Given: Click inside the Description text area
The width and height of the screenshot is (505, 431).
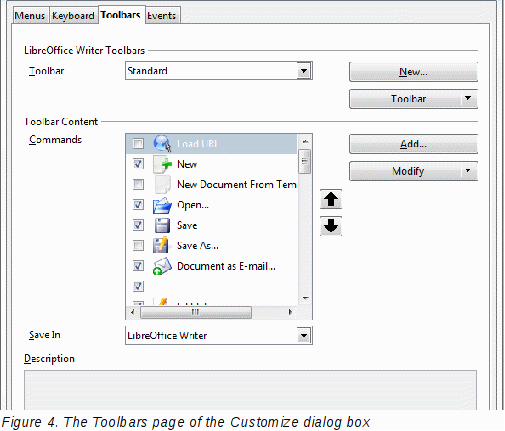Looking at the screenshot, I should [250, 390].
